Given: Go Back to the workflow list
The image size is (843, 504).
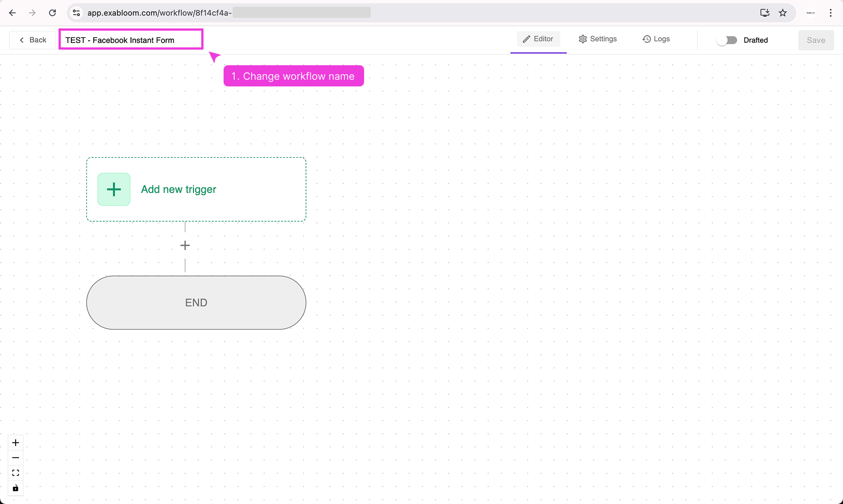Looking at the screenshot, I should click(32, 40).
